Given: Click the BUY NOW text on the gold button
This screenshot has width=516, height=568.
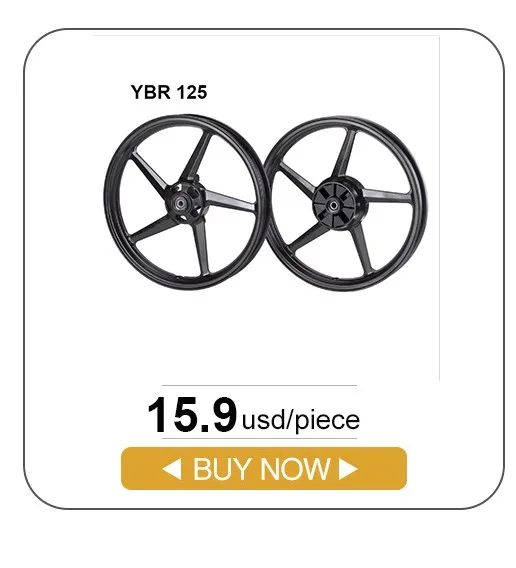Looking at the screenshot, I should [x=261, y=469].
